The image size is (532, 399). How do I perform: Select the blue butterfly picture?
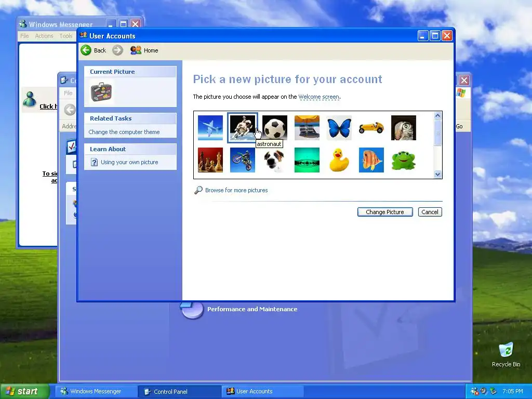pos(339,128)
